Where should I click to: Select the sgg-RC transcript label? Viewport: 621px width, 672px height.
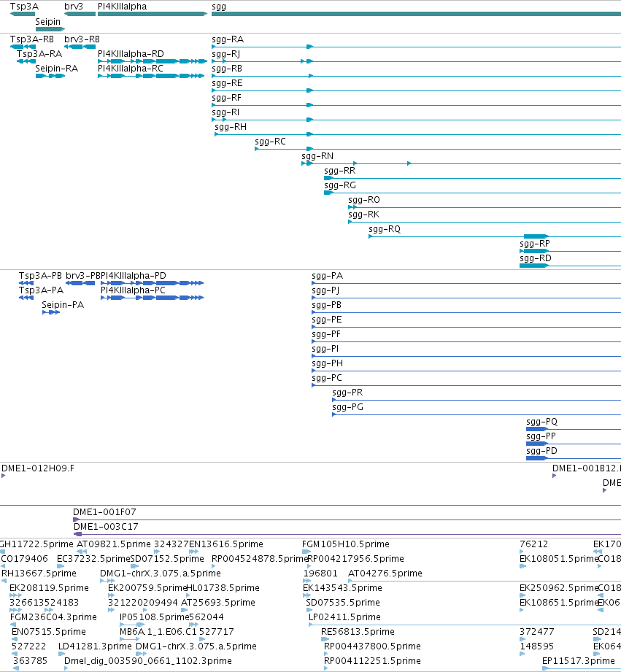pyautogui.click(x=270, y=142)
